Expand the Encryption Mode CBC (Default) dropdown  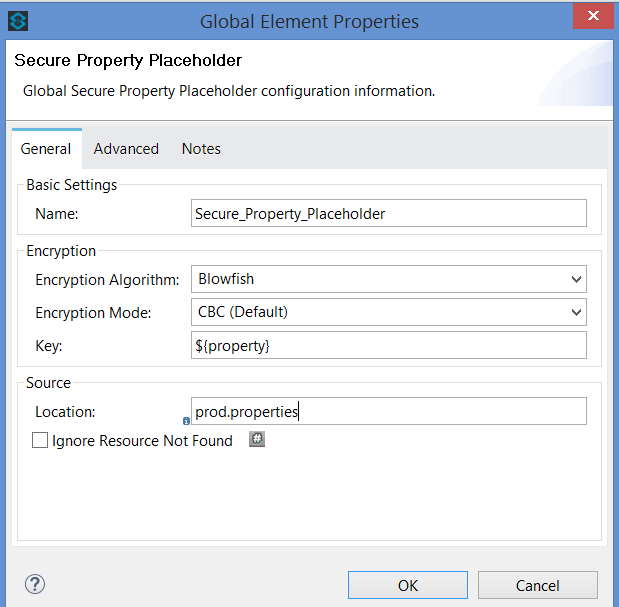click(388, 312)
